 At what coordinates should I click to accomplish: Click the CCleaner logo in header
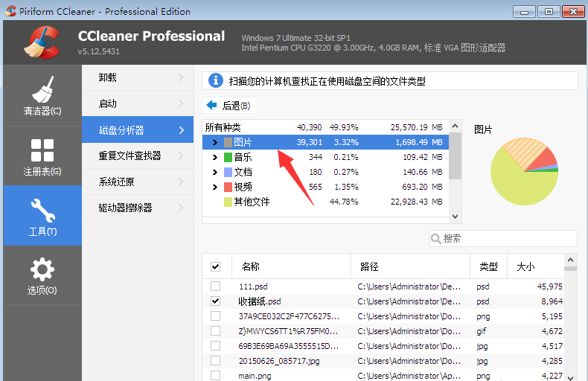(x=42, y=42)
